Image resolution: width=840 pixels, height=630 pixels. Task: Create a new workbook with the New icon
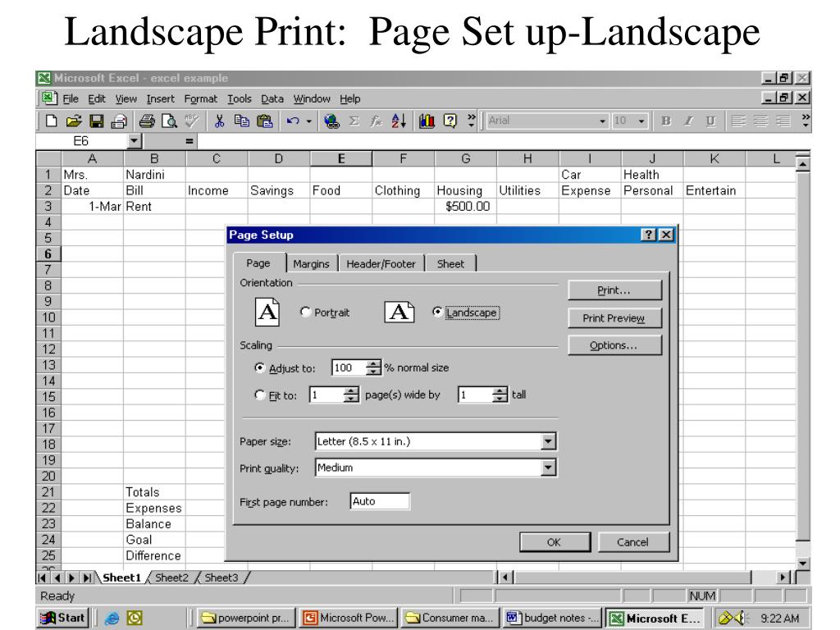point(52,121)
